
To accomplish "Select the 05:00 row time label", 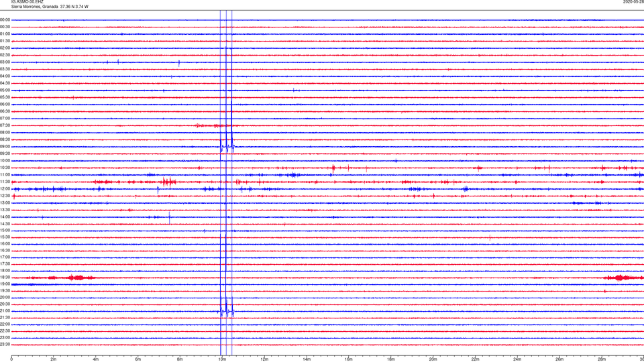I will tap(5, 90).
